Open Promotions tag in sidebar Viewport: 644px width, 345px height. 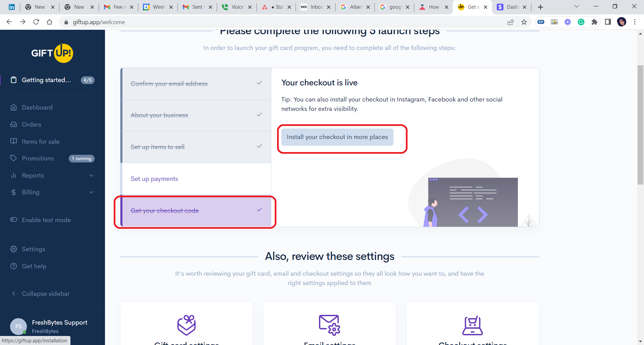pos(14,158)
